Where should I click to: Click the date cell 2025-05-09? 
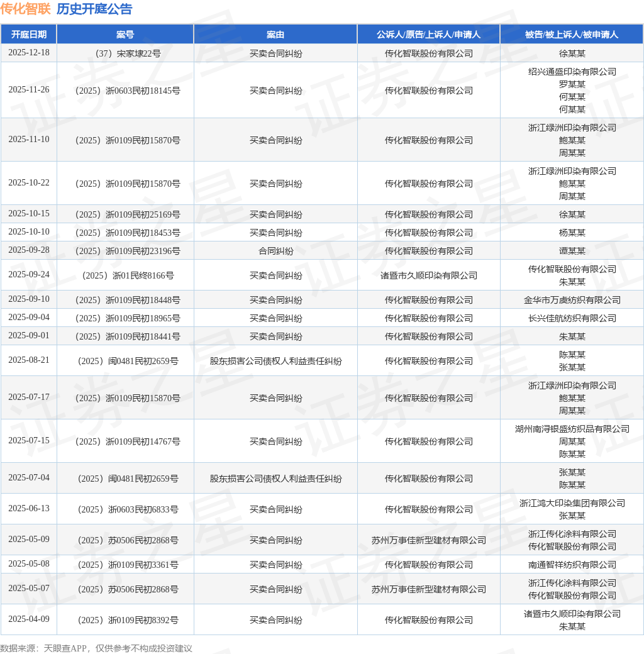click(29, 540)
